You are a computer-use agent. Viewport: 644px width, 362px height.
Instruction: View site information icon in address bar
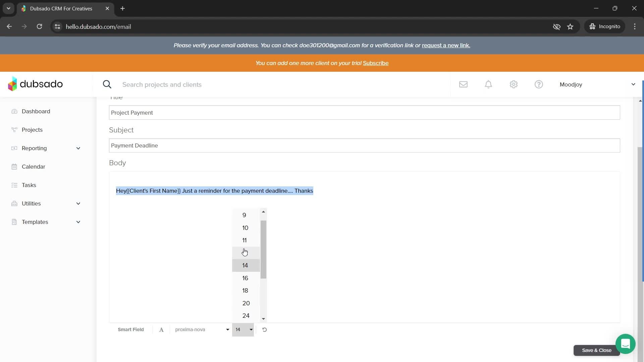coord(57,26)
